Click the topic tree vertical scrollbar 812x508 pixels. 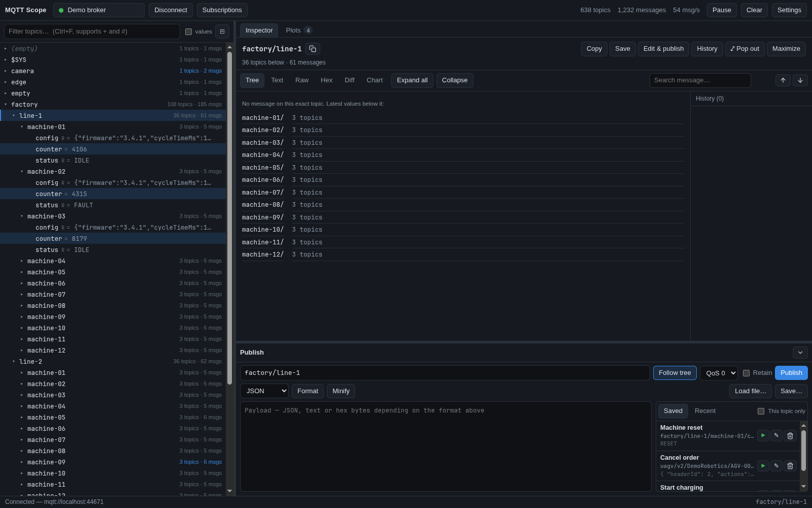[229, 218]
